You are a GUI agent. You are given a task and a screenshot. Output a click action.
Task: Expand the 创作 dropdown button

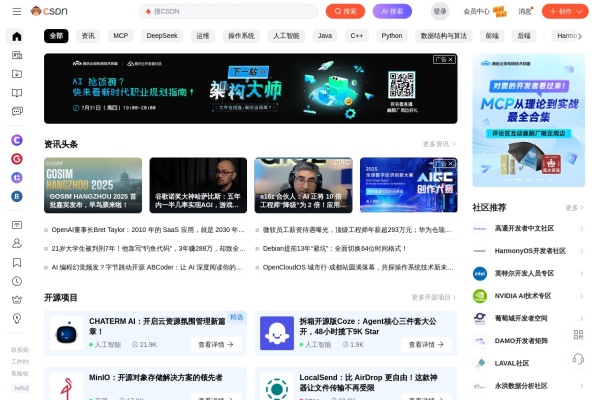565,11
